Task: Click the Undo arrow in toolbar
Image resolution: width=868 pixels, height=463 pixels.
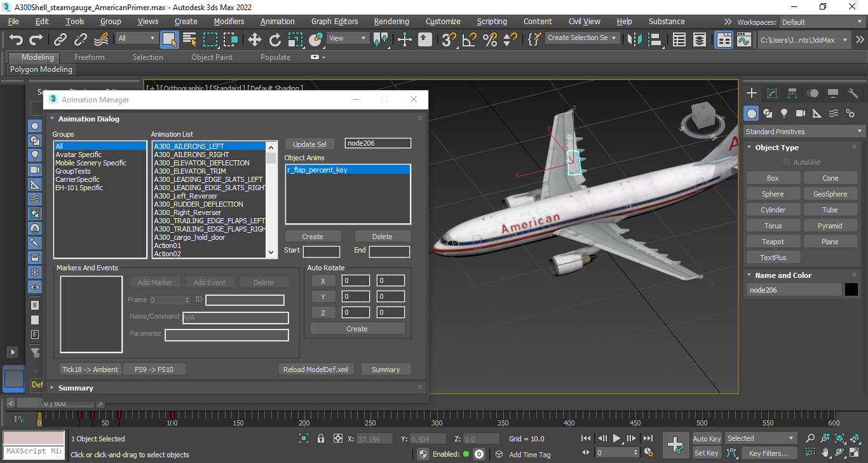Action: [x=16, y=39]
